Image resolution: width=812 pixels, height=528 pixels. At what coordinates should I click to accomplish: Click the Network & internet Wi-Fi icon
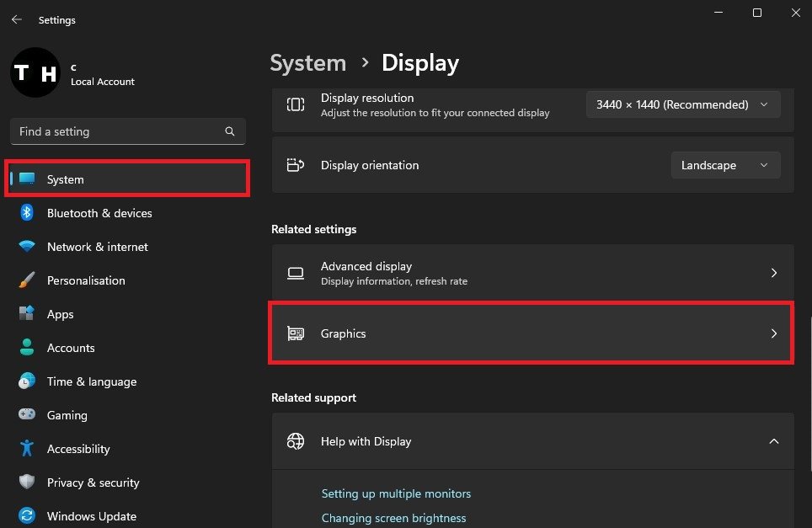tap(27, 247)
